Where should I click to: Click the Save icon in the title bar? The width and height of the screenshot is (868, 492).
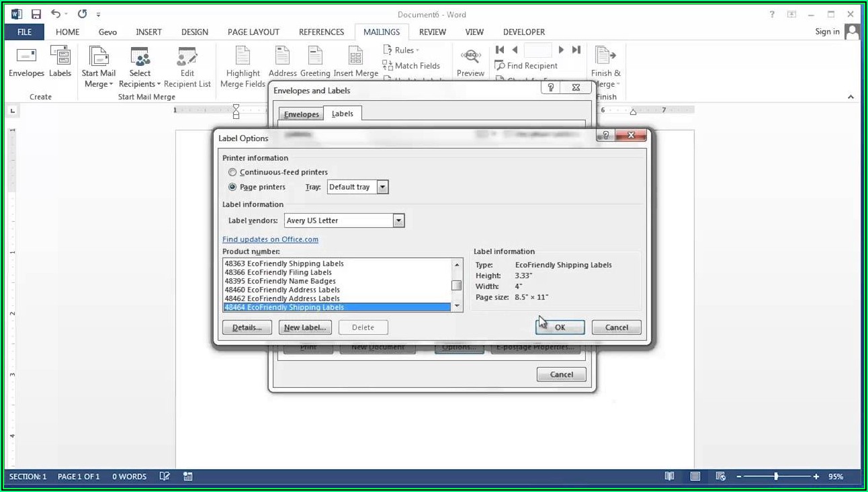coord(36,14)
